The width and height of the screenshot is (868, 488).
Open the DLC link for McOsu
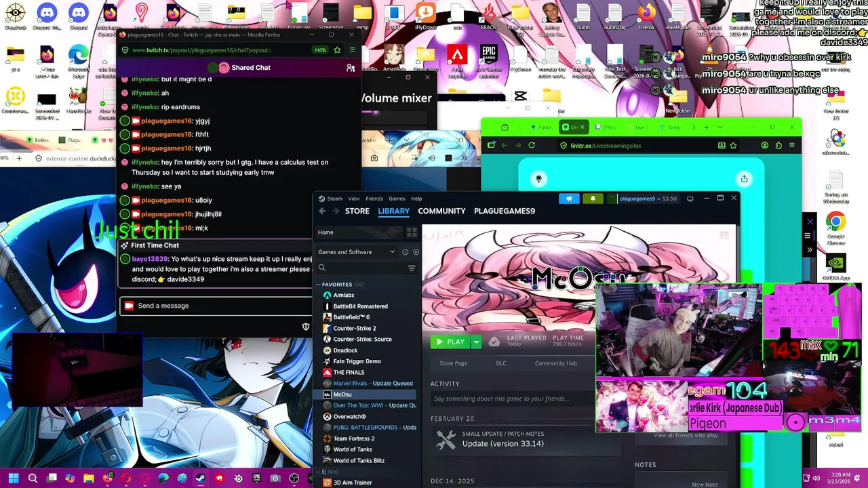tap(501, 363)
